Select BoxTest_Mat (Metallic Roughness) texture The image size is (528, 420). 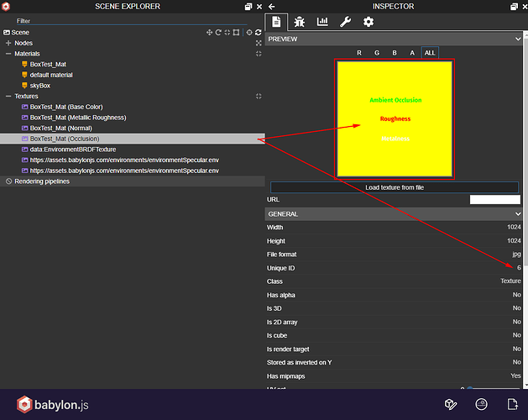[78, 118]
